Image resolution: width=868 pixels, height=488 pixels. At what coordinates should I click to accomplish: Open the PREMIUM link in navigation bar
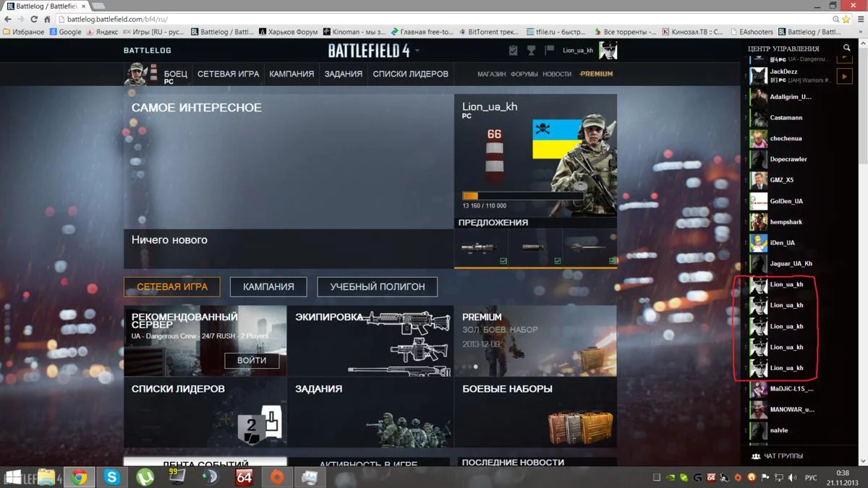click(x=596, y=74)
